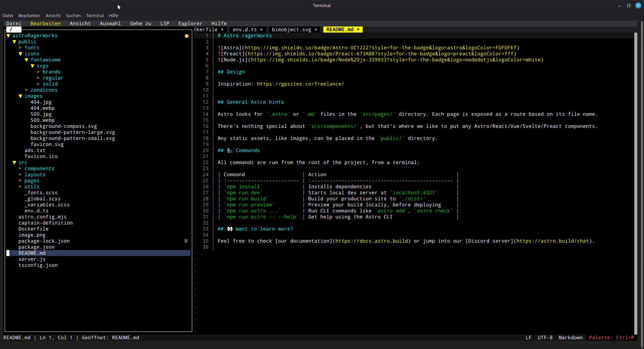
Task: Open package.json in the file tree
Action: pos(36,247)
